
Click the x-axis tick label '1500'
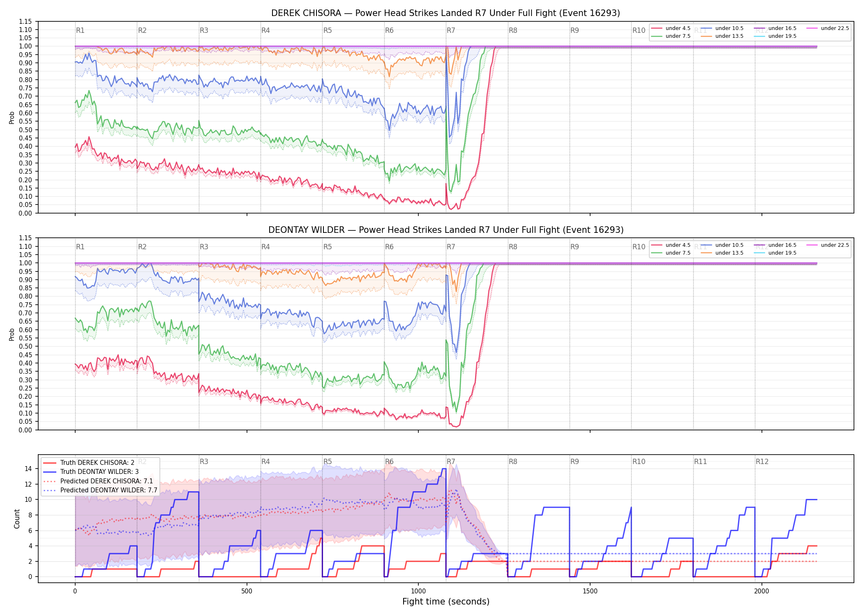coord(590,591)
